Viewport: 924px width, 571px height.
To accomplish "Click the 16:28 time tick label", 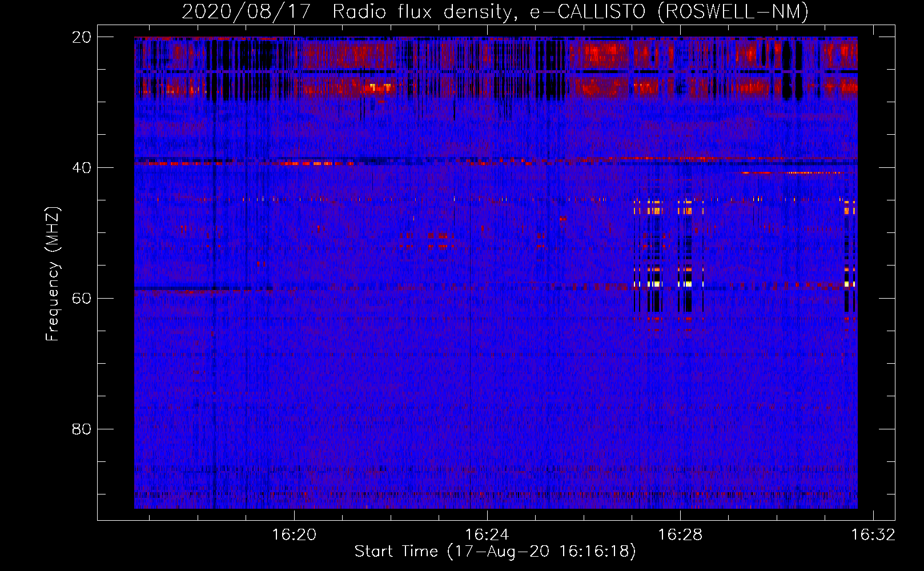I will point(680,534).
